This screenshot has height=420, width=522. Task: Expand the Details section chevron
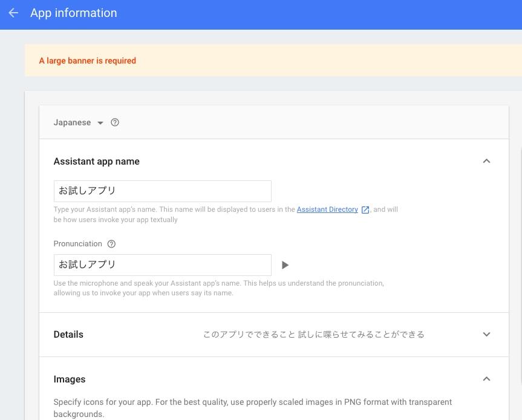486,335
